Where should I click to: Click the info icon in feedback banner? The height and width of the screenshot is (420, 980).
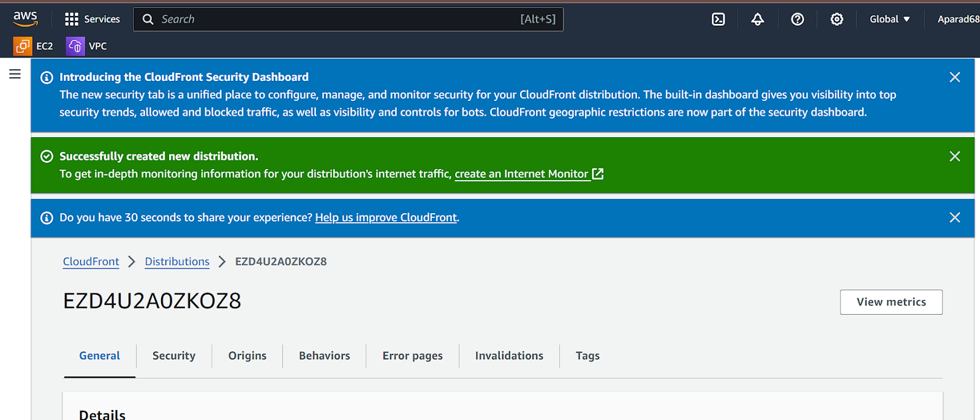47,218
